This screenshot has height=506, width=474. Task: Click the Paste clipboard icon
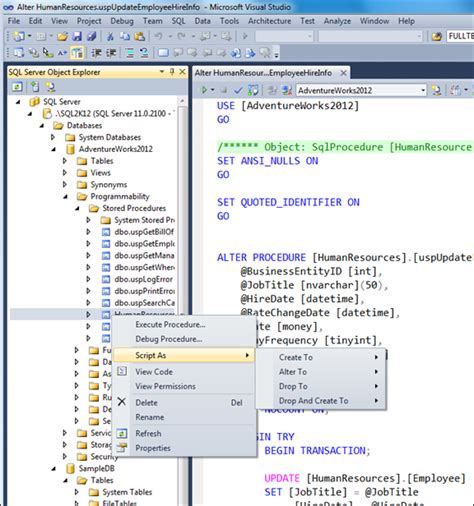[x=139, y=36]
